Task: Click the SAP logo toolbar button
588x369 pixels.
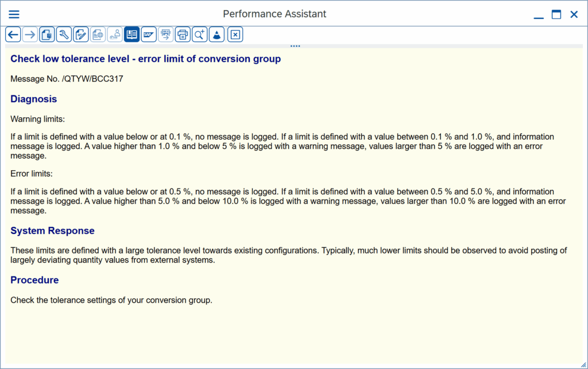Action: (x=149, y=34)
